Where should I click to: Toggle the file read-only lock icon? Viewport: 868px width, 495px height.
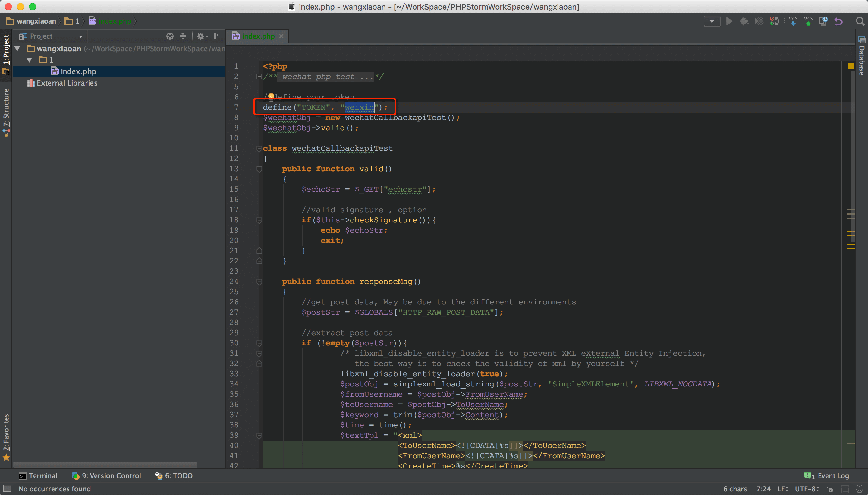pyautogui.click(x=830, y=489)
